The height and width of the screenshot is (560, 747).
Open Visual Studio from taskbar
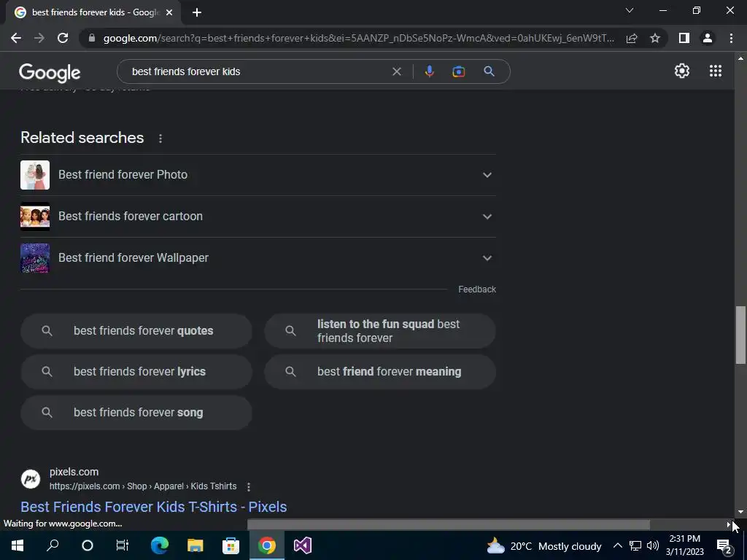(x=302, y=545)
